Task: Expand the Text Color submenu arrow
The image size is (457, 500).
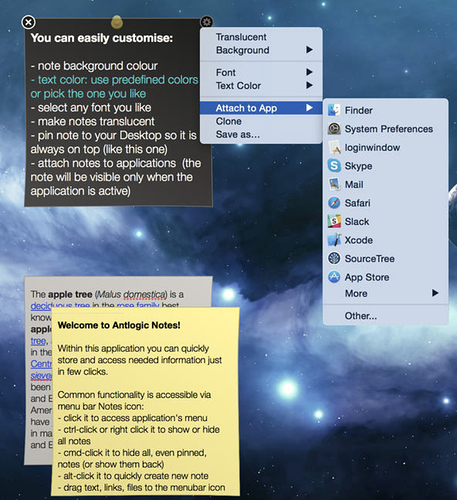Action: coord(309,85)
